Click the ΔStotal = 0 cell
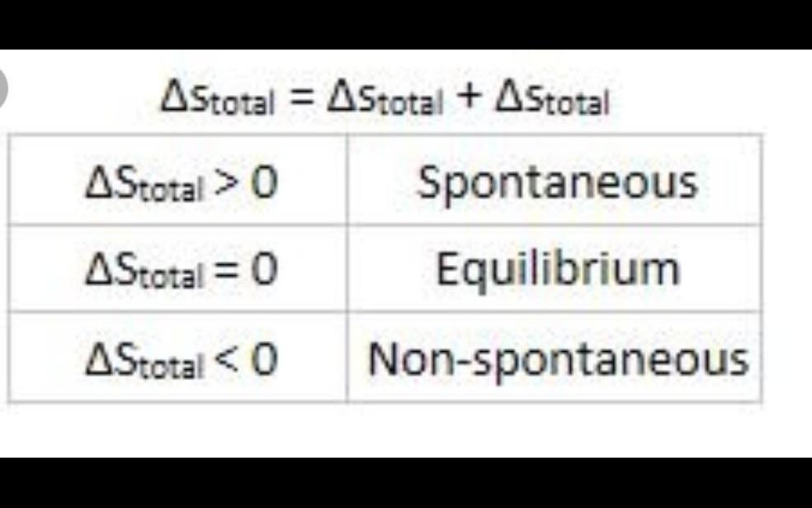The height and width of the screenshot is (508, 812). click(180, 270)
